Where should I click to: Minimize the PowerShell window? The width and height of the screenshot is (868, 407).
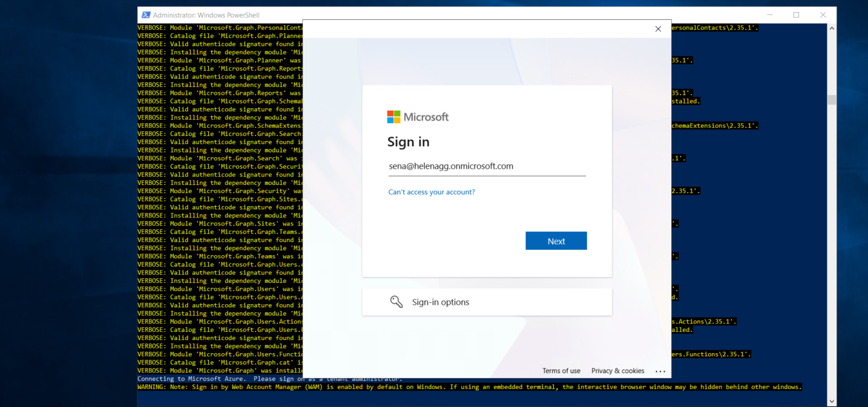click(769, 15)
